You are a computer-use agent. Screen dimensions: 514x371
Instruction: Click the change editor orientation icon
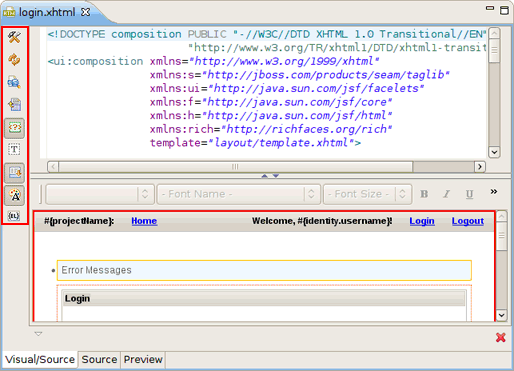click(14, 105)
